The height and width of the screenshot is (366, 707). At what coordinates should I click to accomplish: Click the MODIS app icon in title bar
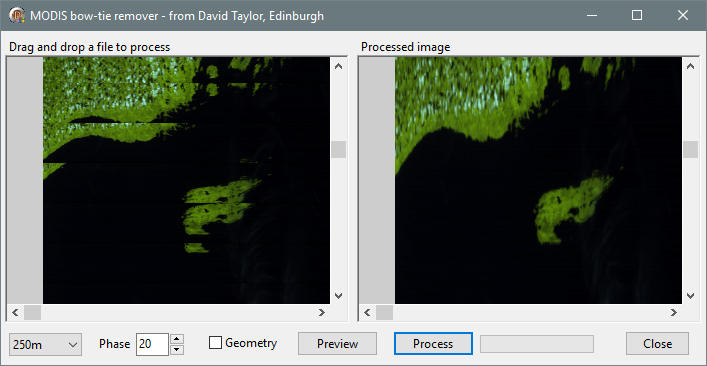[x=17, y=15]
